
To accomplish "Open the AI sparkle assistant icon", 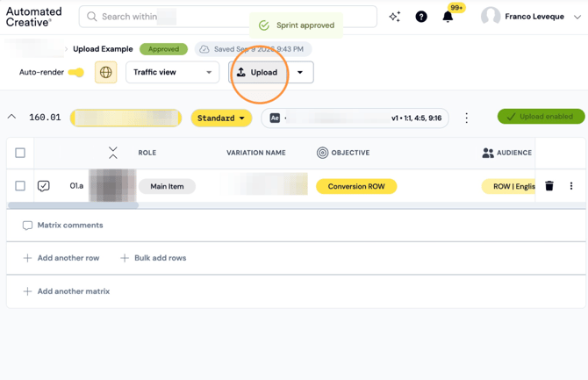I will click(395, 17).
